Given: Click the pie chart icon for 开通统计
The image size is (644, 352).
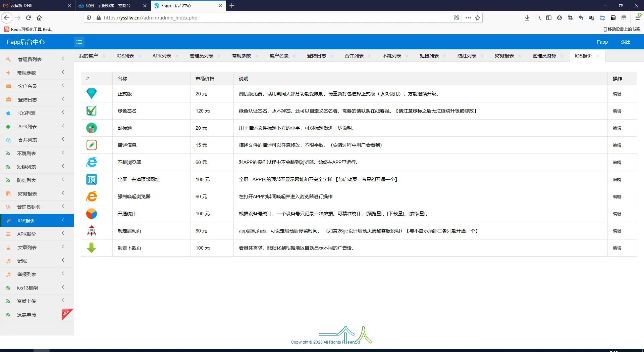Looking at the screenshot, I should coord(91,214).
